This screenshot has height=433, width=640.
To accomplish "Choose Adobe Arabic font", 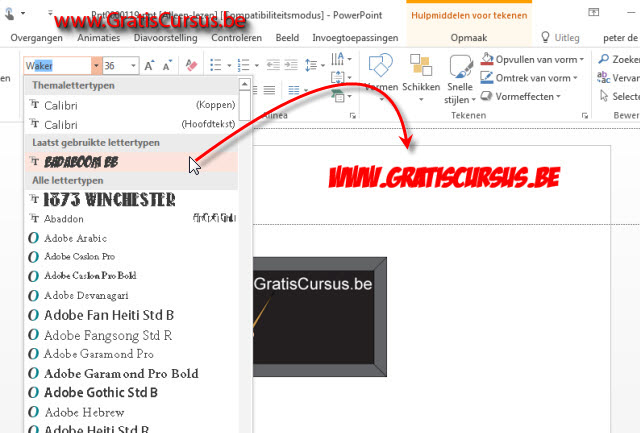I will 131,238.
